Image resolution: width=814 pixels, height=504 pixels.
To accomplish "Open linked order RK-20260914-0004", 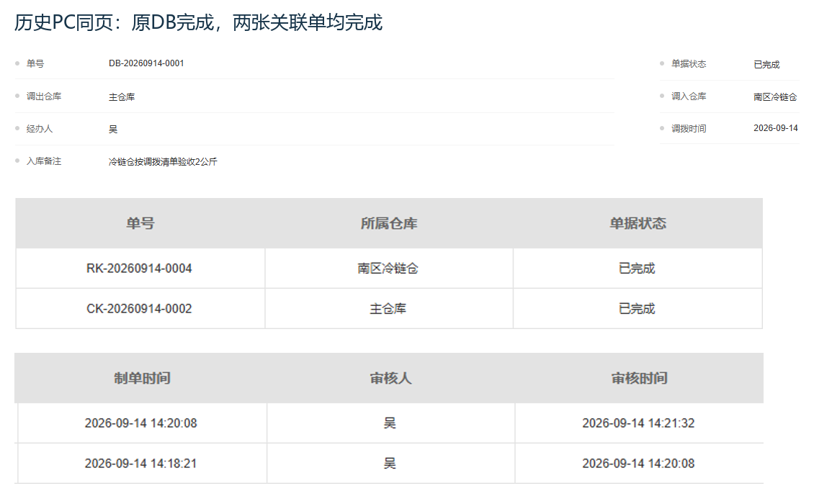I will tap(139, 269).
